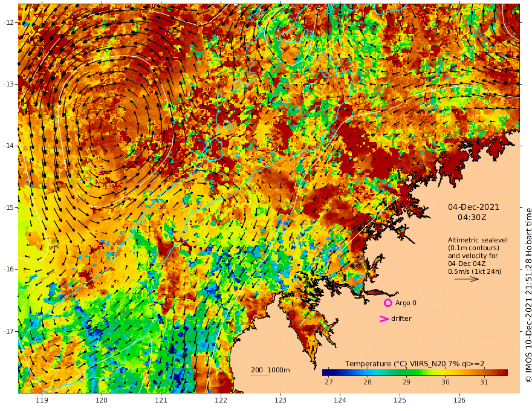Click '04-Dec 04Z' legend line
The image size is (532, 411).
coord(467,264)
